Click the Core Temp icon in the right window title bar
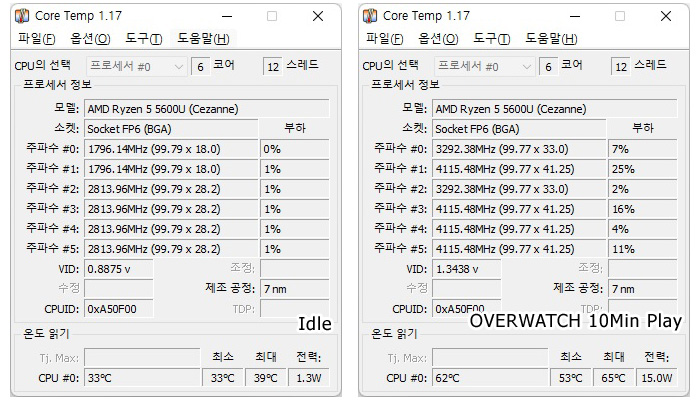700x401 pixels. [x=370, y=16]
